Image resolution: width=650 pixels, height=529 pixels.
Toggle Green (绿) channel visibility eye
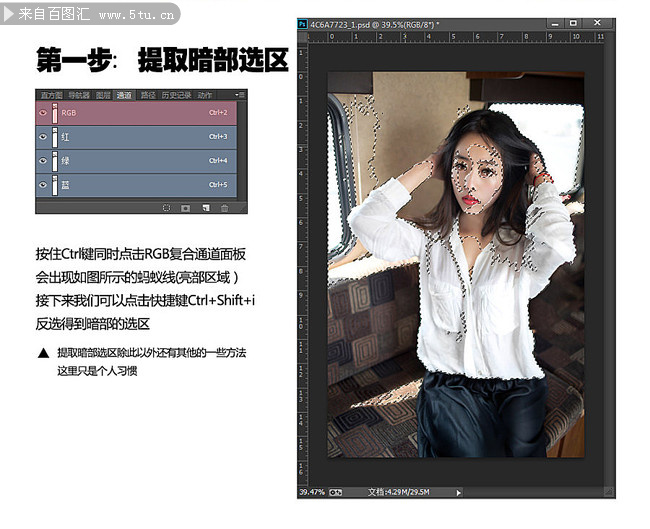click(x=42, y=161)
